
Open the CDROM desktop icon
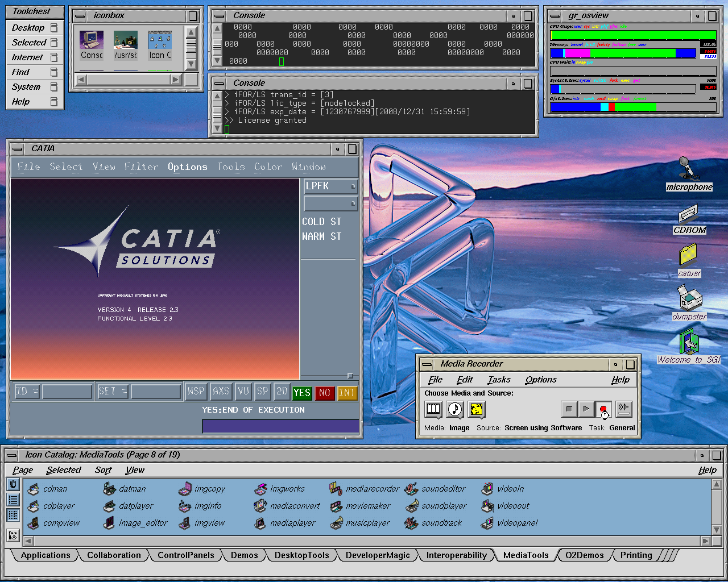point(689,214)
